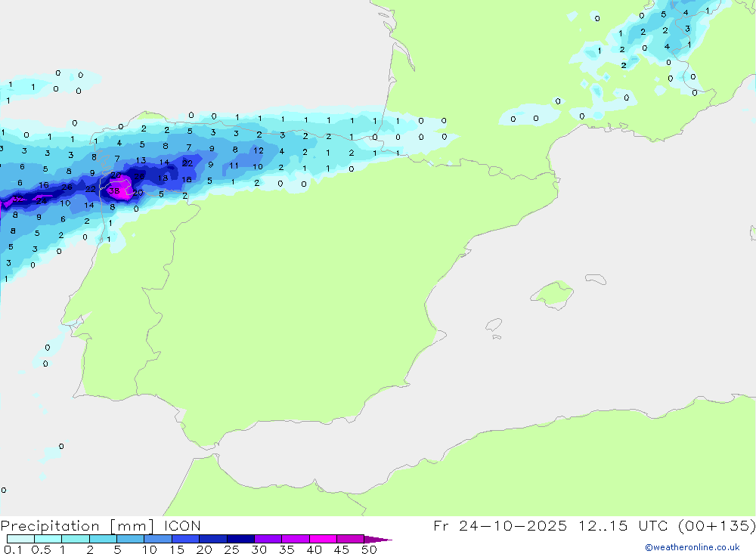Click the '(00+135)' forecast offset text
Screen dimensions: 756x554
pyautogui.click(x=717, y=525)
